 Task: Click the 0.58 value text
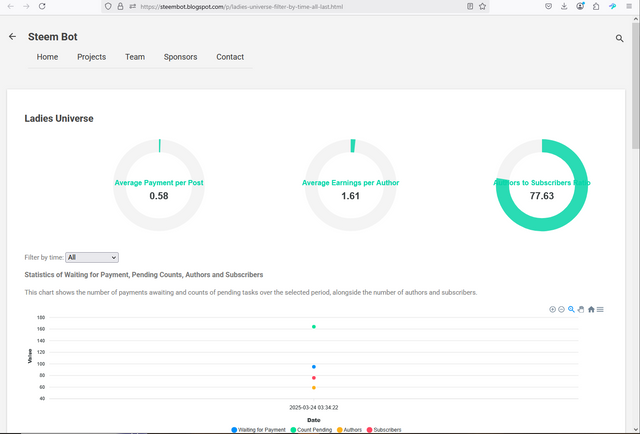(x=159, y=196)
